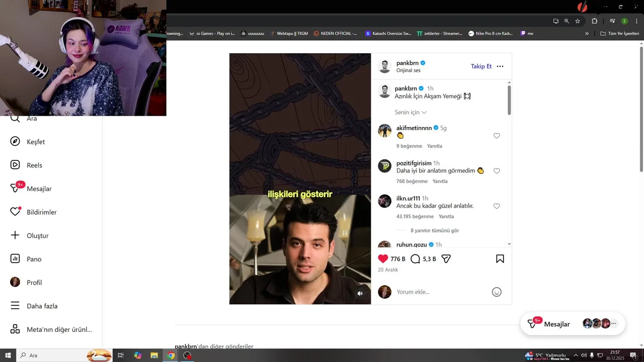Save the post with bookmark icon

[x=500, y=258]
